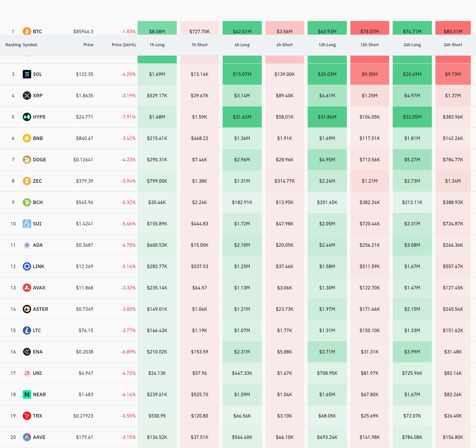
Task: Click the DOGE coin icon
Action: [x=27, y=160]
